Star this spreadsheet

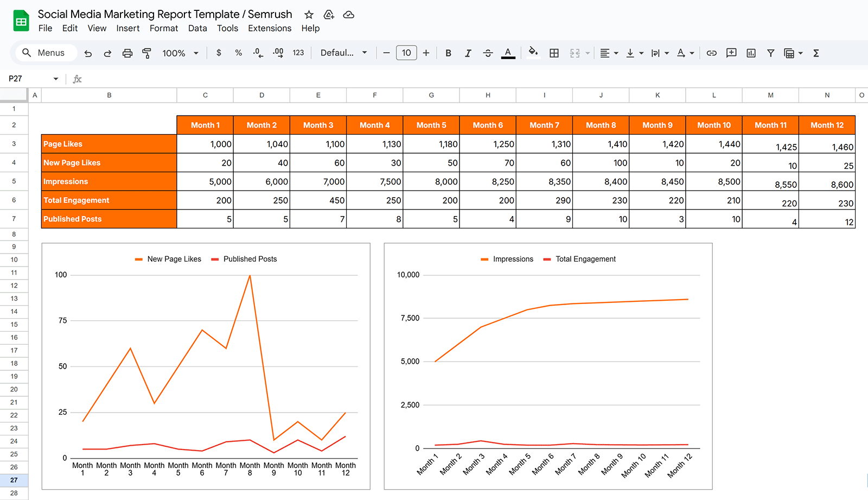pyautogui.click(x=308, y=15)
